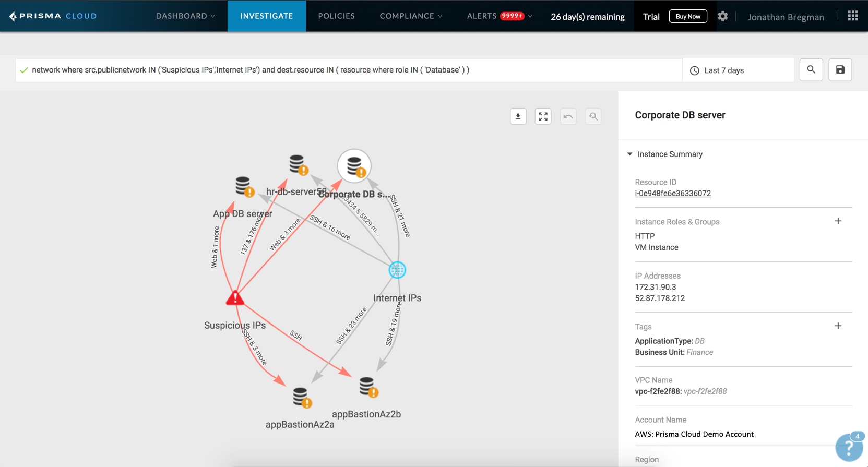Viewport: 868px width, 467px height.
Task: Save the search with floppy disk icon
Action: click(x=840, y=70)
